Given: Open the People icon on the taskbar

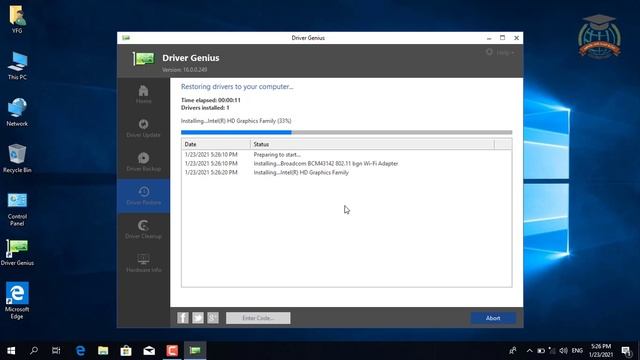Looking at the screenshot, I should [513, 351].
